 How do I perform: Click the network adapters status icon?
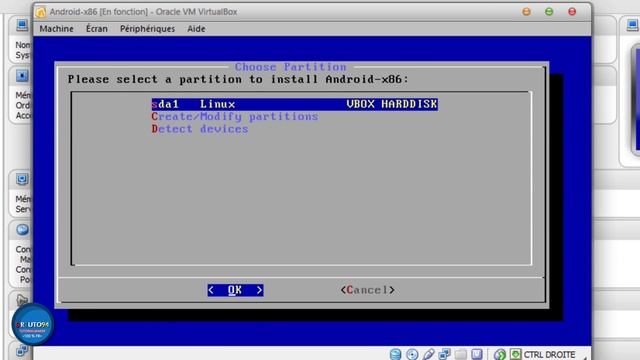pos(444,354)
